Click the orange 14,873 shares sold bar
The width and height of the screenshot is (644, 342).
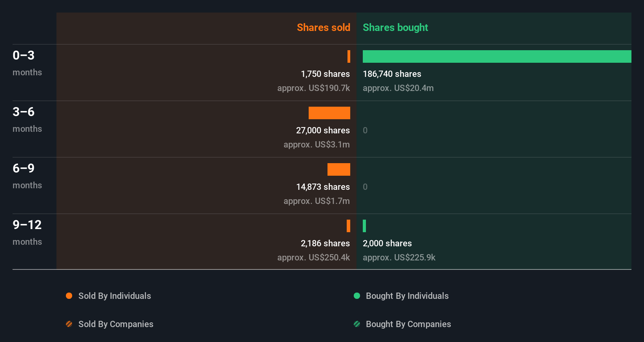coord(339,169)
